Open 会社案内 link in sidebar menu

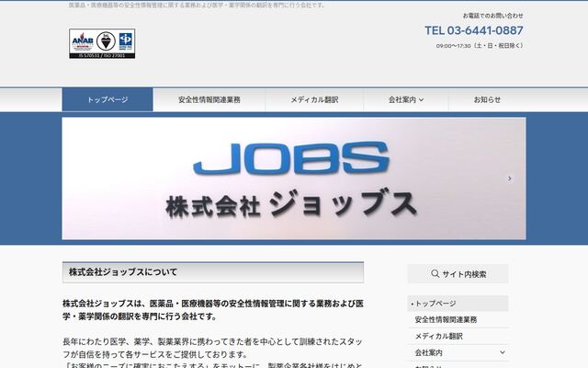tap(429, 352)
